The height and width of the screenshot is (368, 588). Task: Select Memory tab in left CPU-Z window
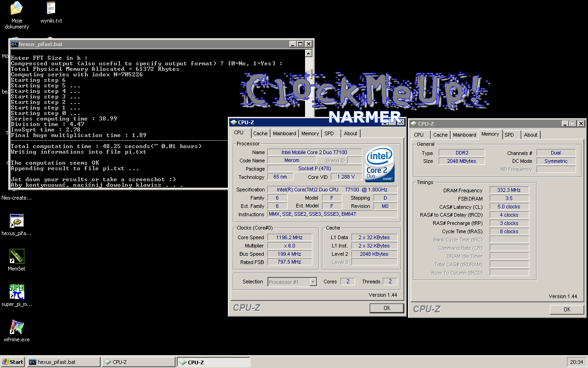(x=310, y=133)
